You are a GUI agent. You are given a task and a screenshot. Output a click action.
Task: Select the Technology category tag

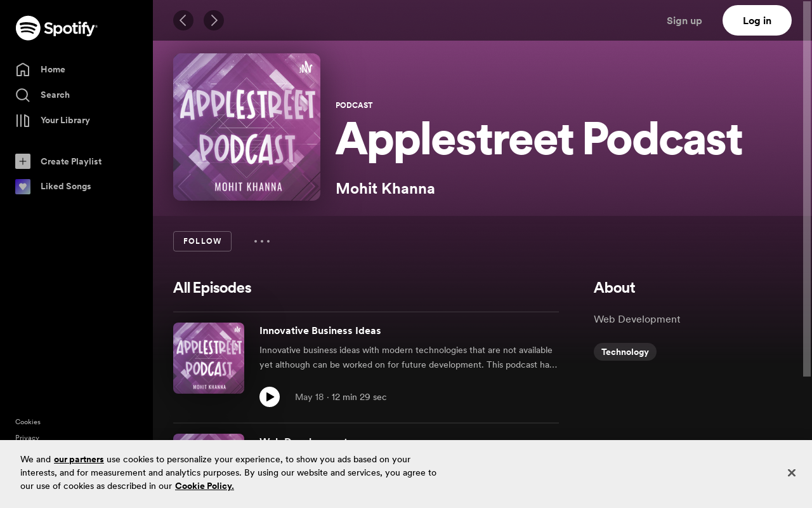tap(625, 352)
